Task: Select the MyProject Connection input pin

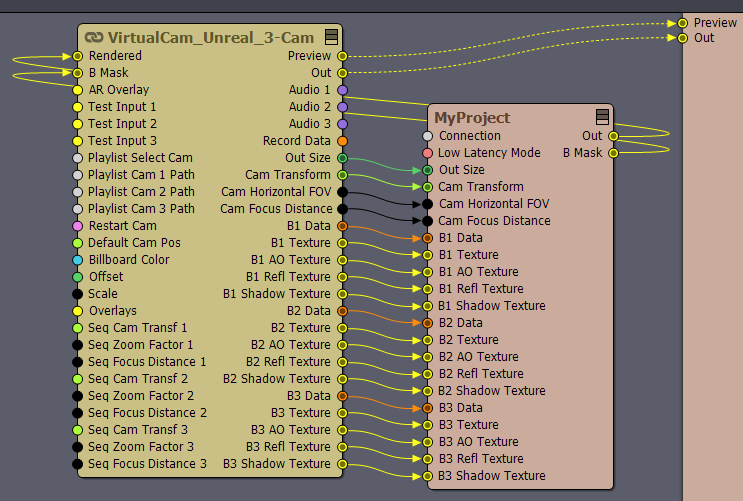Action: click(x=427, y=136)
